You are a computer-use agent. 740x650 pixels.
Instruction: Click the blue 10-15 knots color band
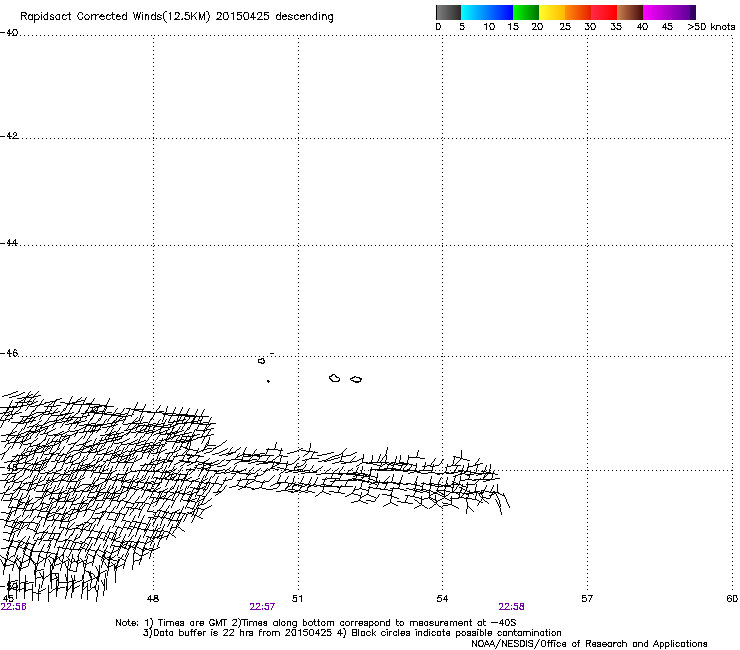(500, 12)
